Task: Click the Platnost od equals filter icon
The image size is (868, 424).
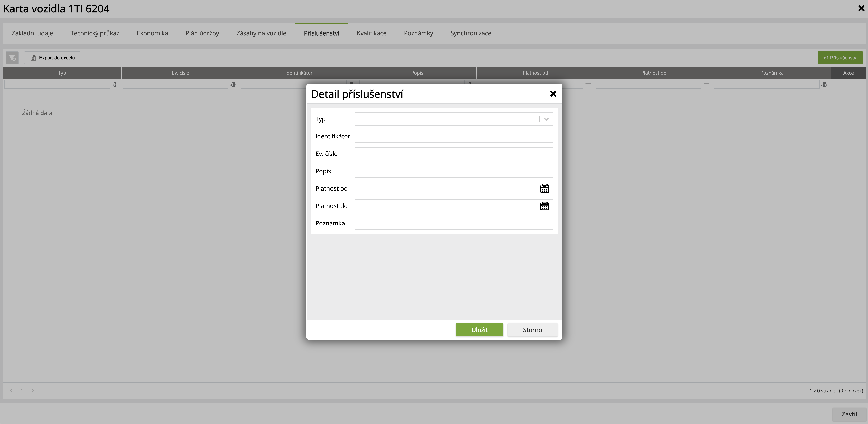Action: tap(588, 84)
